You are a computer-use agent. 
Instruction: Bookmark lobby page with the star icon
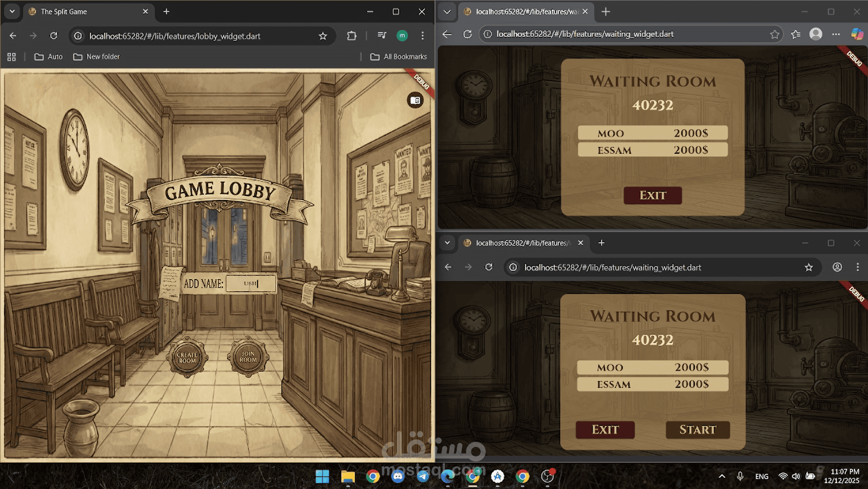click(323, 36)
